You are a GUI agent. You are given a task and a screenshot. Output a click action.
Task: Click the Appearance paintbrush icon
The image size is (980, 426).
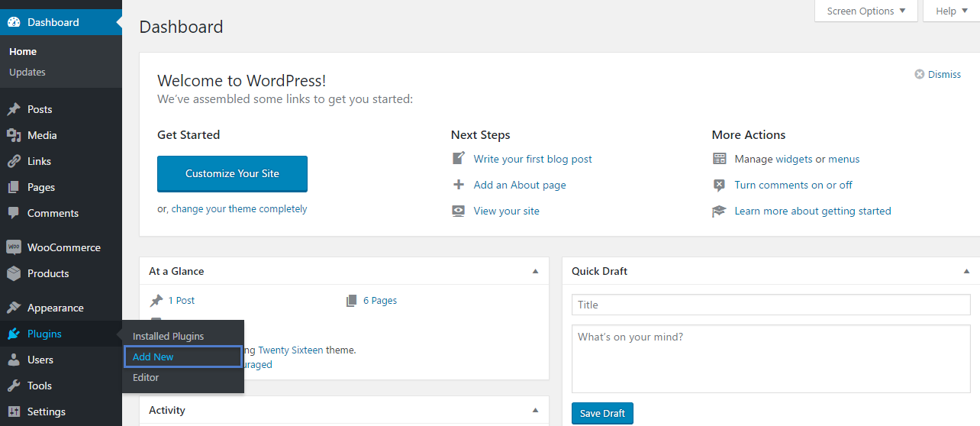14,308
